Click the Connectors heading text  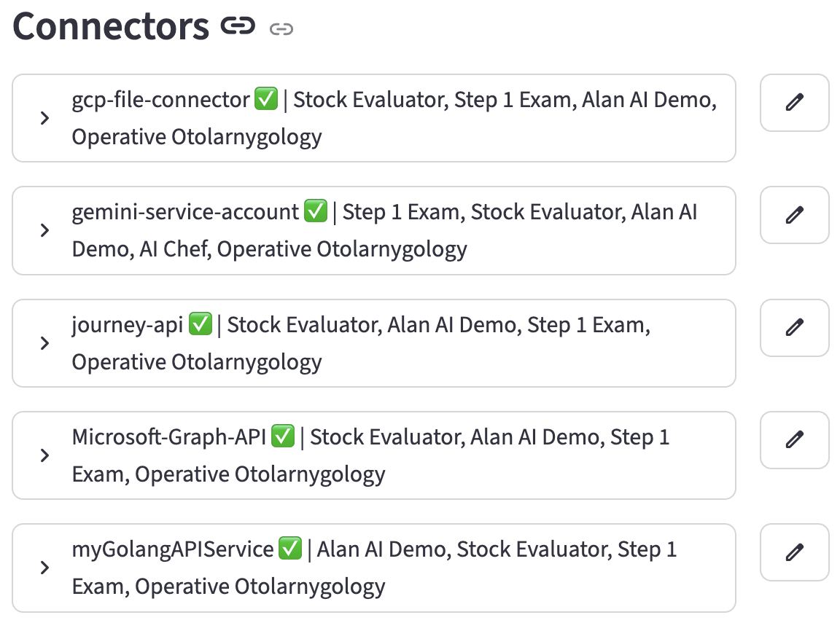[111, 26]
